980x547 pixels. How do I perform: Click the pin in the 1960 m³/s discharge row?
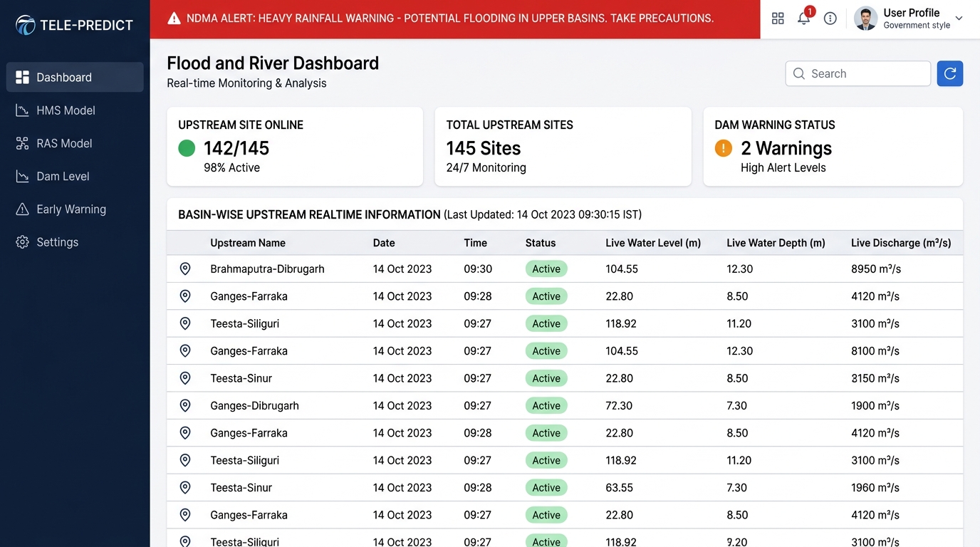(x=185, y=488)
